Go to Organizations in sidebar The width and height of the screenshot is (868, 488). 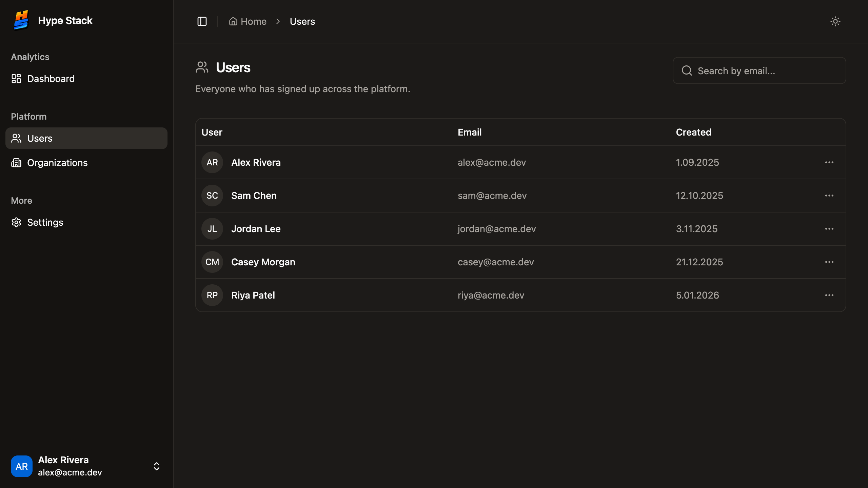86,163
